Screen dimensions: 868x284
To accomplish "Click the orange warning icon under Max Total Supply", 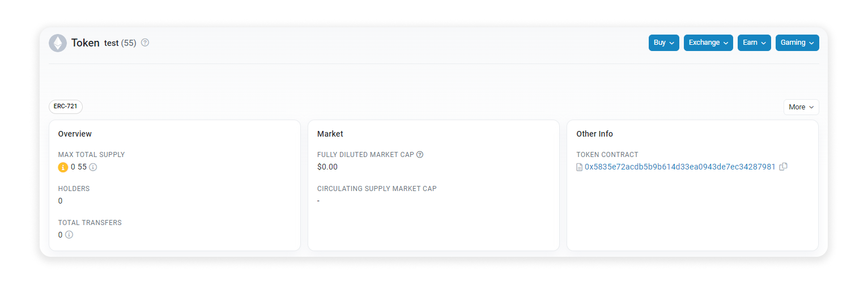I will (63, 167).
